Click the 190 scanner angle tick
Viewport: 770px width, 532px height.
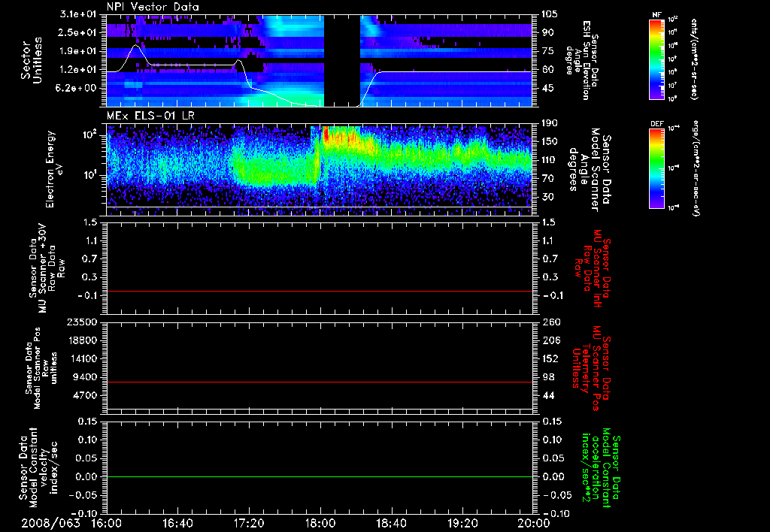click(x=550, y=123)
